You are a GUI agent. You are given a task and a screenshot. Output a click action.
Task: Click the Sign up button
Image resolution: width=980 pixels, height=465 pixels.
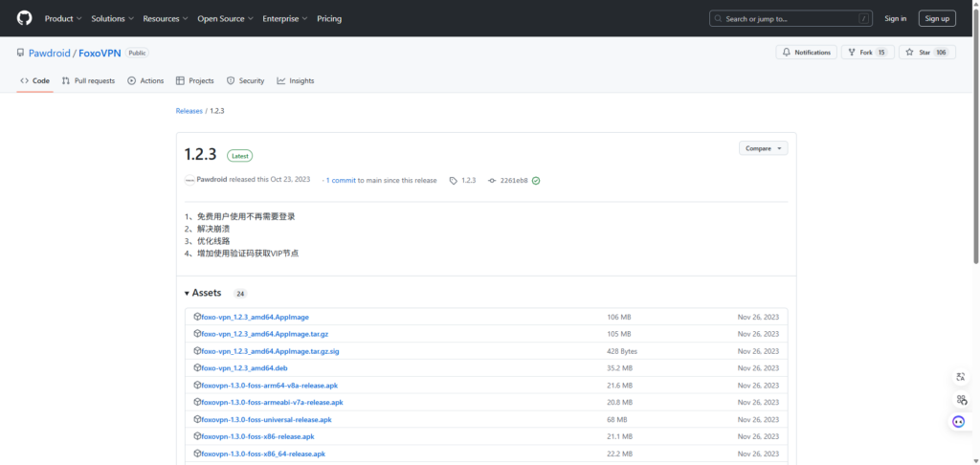point(936,18)
